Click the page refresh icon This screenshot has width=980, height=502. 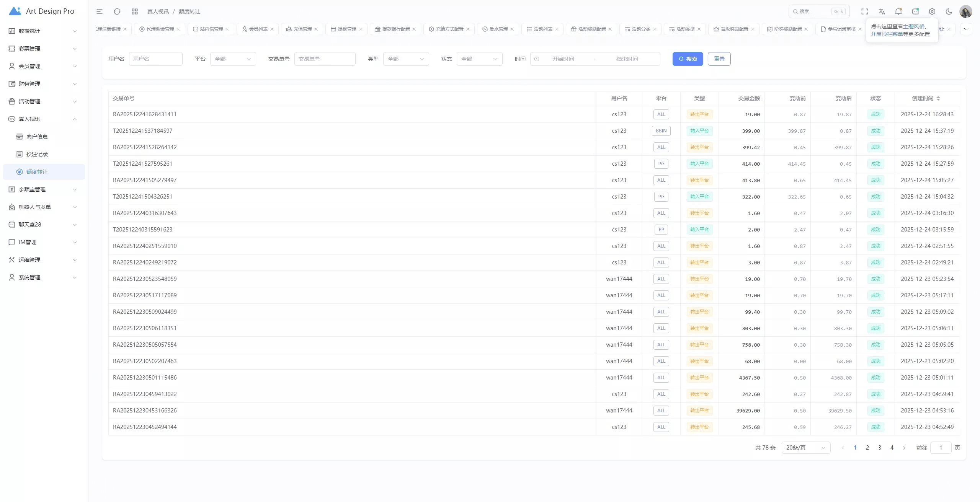tap(117, 11)
